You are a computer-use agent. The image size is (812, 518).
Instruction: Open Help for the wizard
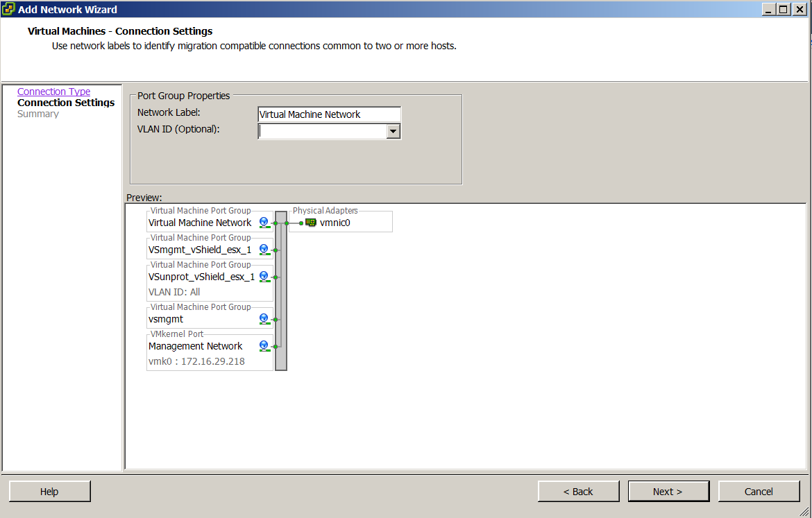49,492
